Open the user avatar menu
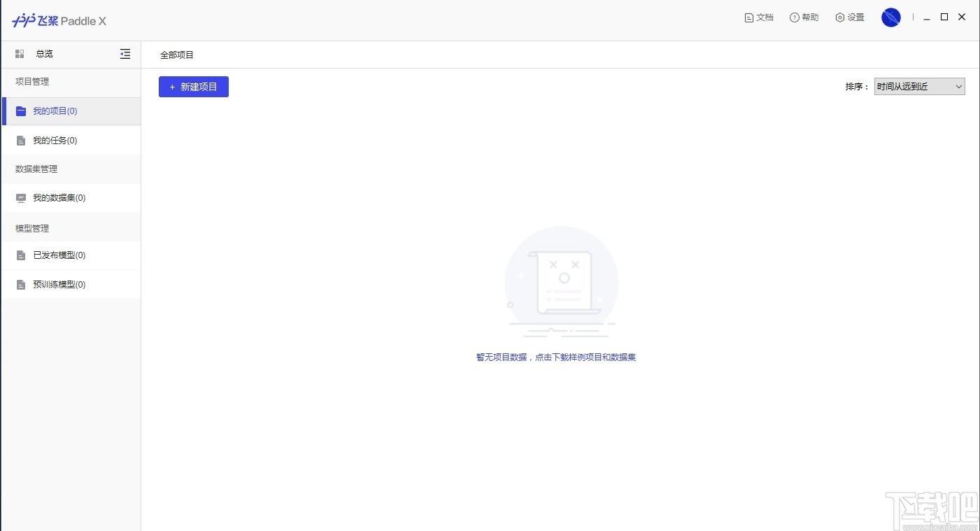This screenshot has width=980, height=531. 891,17
